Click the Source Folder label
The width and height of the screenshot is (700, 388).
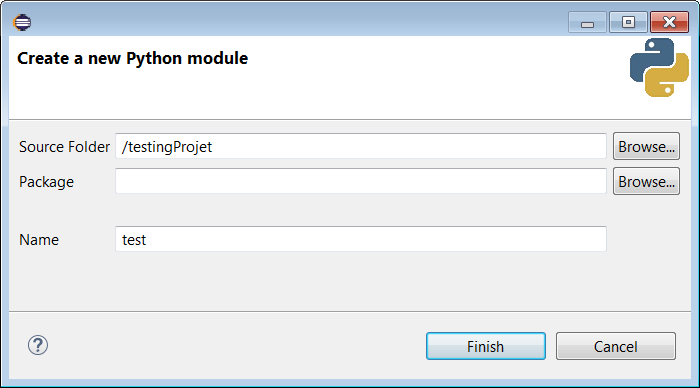[x=64, y=147]
